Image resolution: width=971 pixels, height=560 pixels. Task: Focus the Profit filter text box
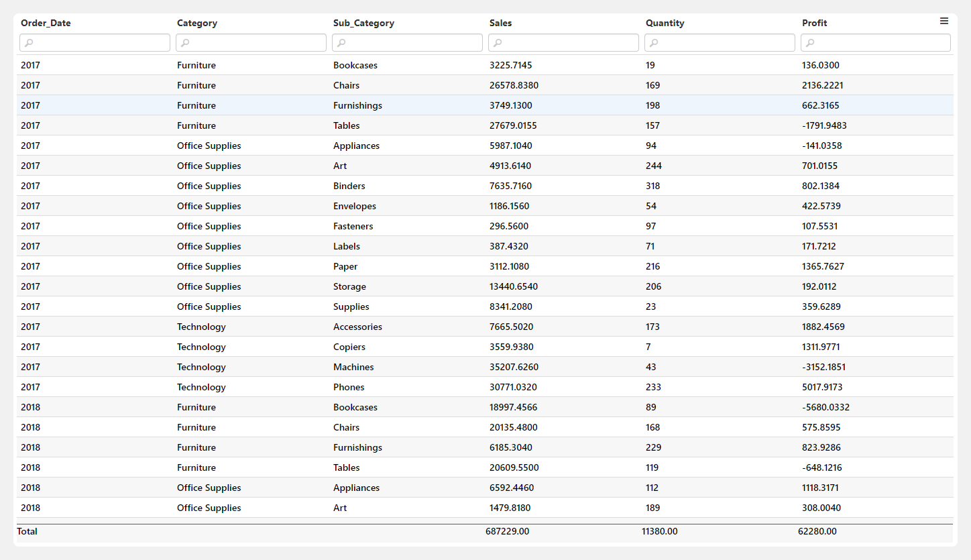point(882,43)
